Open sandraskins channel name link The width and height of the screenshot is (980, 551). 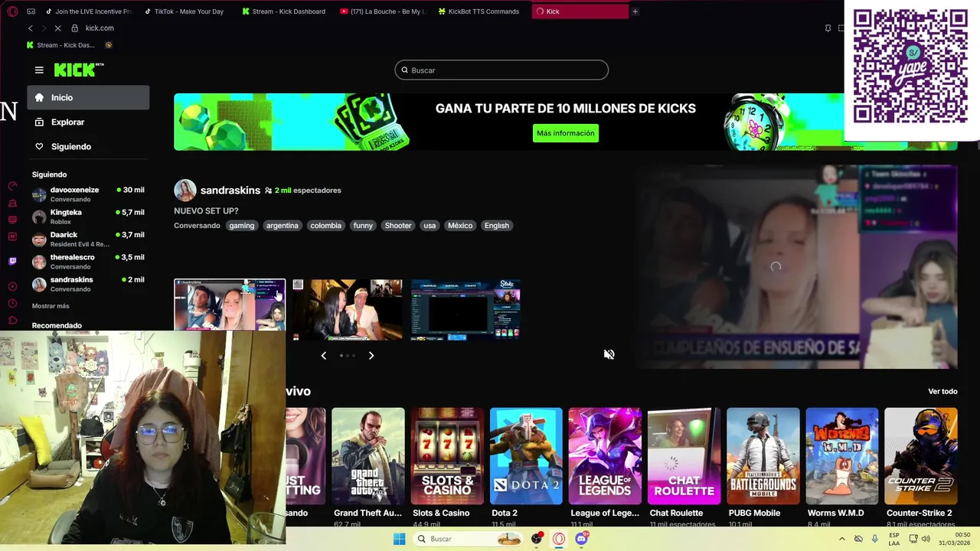pyautogui.click(x=230, y=191)
